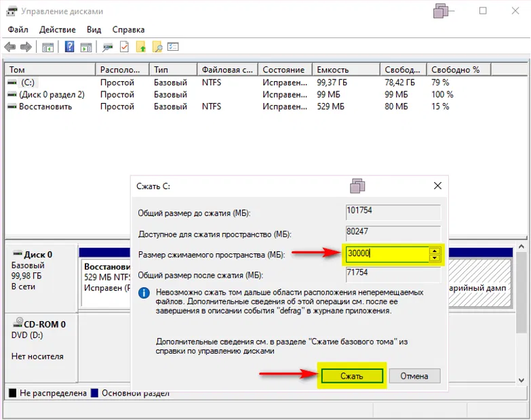Open the blue question mark Help icon
The height and width of the screenshot is (420, 531).
point(69,47)
